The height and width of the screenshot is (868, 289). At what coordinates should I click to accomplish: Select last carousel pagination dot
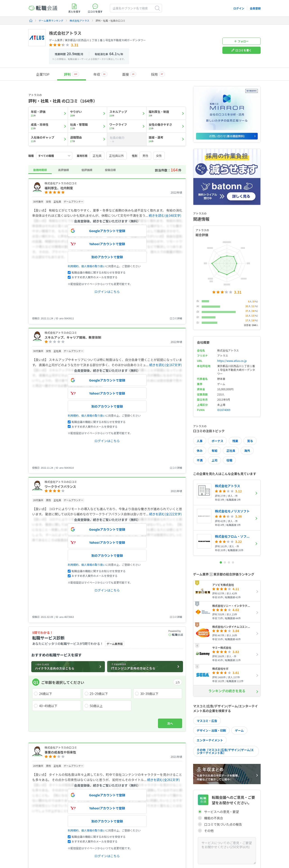pos(233,562)
